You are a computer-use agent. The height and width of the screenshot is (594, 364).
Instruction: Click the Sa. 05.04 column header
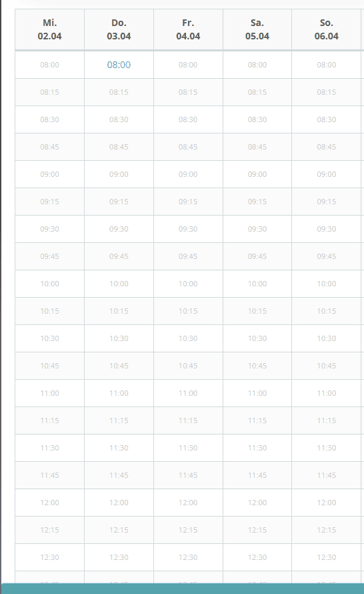[257, 29]
